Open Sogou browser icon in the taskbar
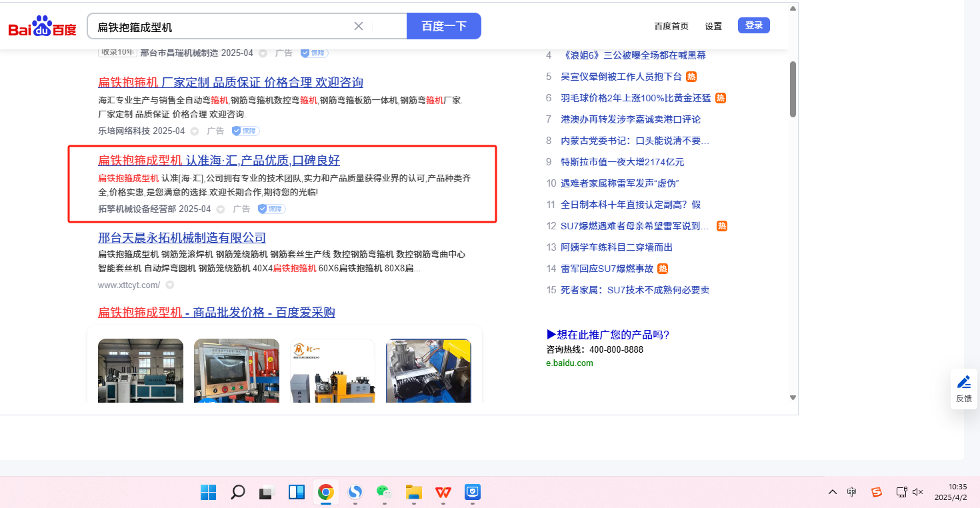Screen dimensions: 980x508 pos(355,492)
